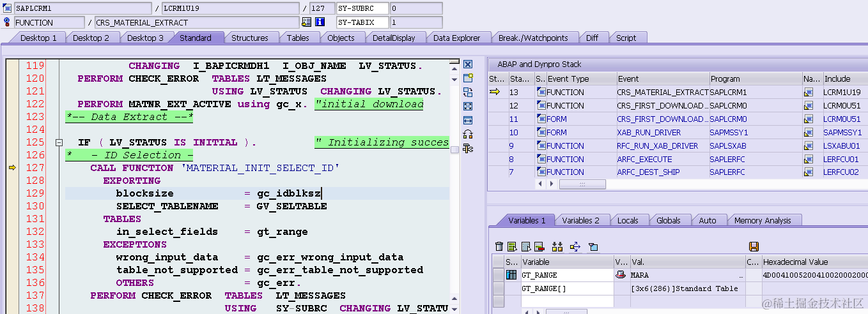
Task: Switch to Desktop 3 tab
Action: pyautogui.click(x=145, y=38)
